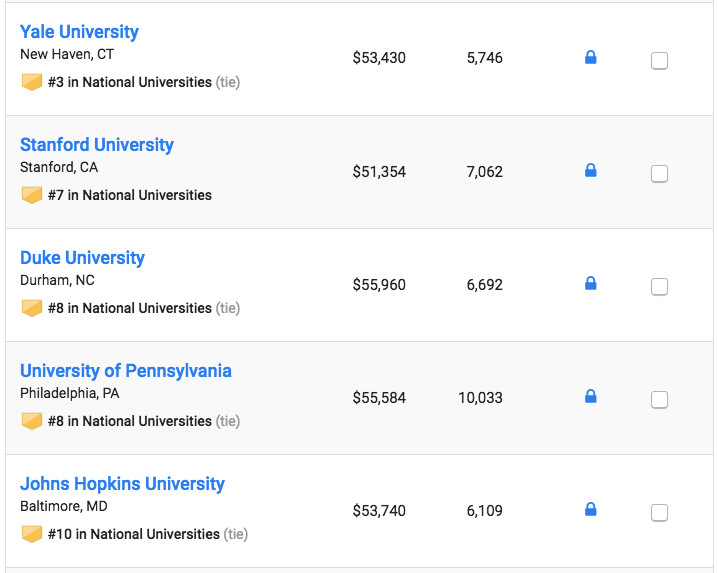Click the lock icon in Duke University row
The width and height of the screenshot is (717, 573).
click(590, 284)
